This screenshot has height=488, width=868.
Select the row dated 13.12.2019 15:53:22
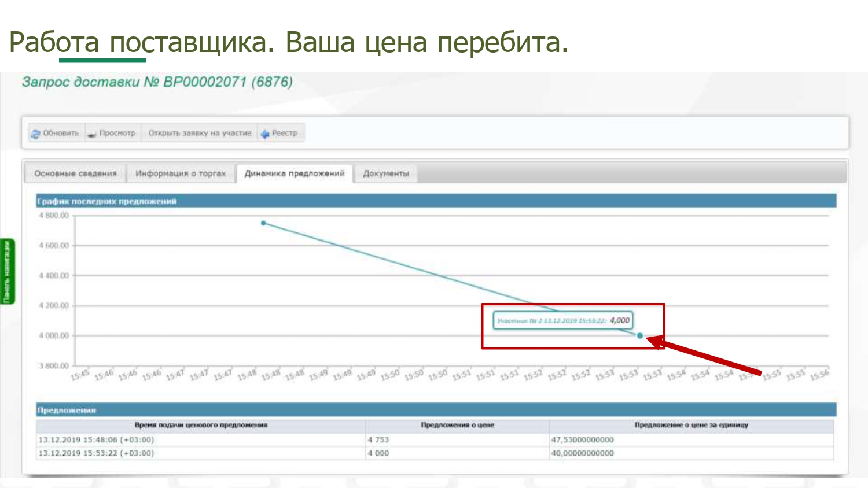[96, 453]
